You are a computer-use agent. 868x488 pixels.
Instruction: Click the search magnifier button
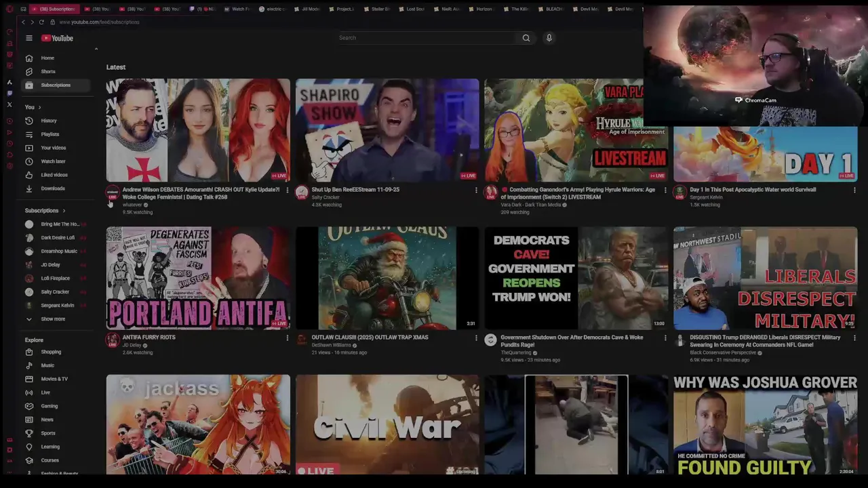pos(526,38)
